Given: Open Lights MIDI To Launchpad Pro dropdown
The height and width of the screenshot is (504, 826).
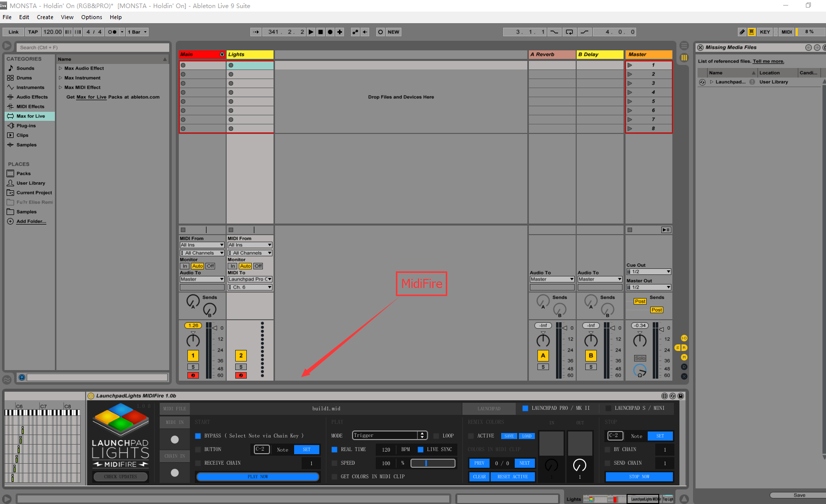Looking at the screenshot, I should 250,279.
